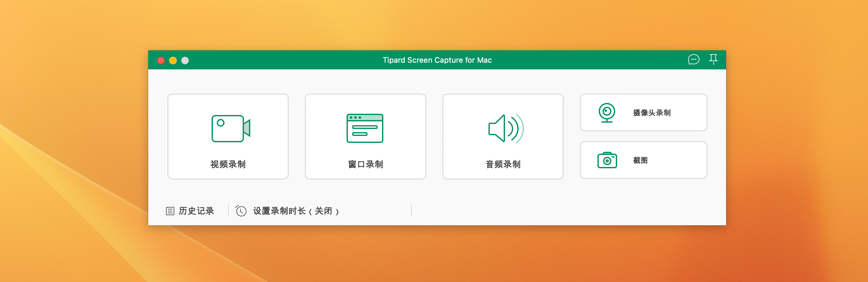
Task: Select the 窗口录制 label
Action: click(365, 164)
